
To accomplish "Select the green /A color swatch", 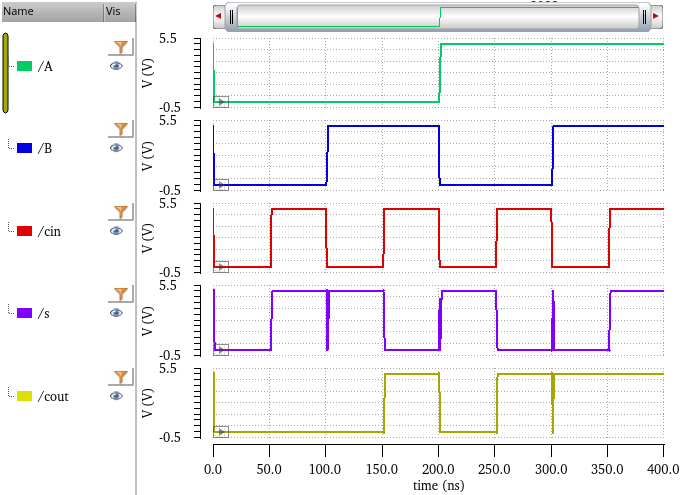I will pos(24,66).
